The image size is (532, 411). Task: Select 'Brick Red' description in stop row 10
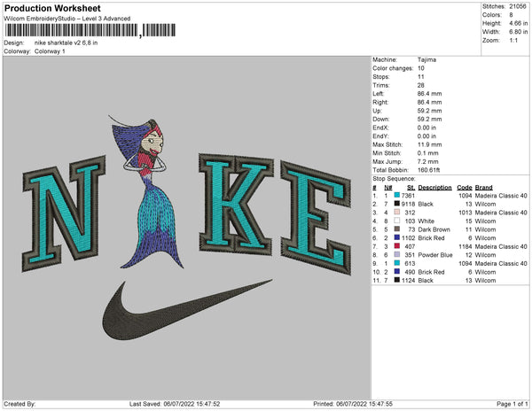tap(431, 272)
